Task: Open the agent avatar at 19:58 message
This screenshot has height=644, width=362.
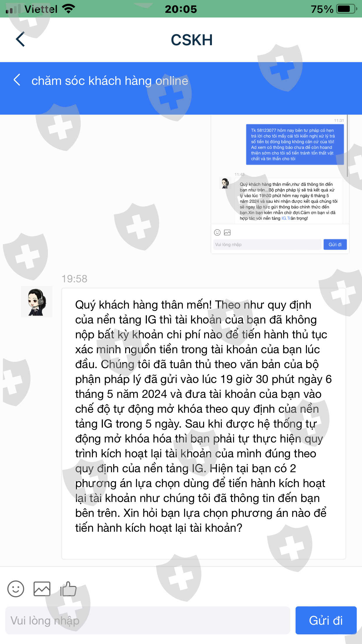Action: [x=37, y=302]
